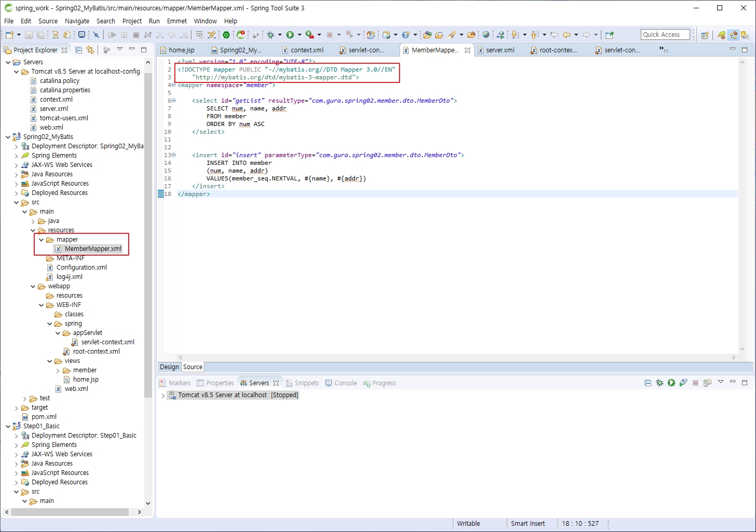Viewport: 756px width, 532px height.
Task: Minimize the Servers view panel
Action: [x=733, y=382]
